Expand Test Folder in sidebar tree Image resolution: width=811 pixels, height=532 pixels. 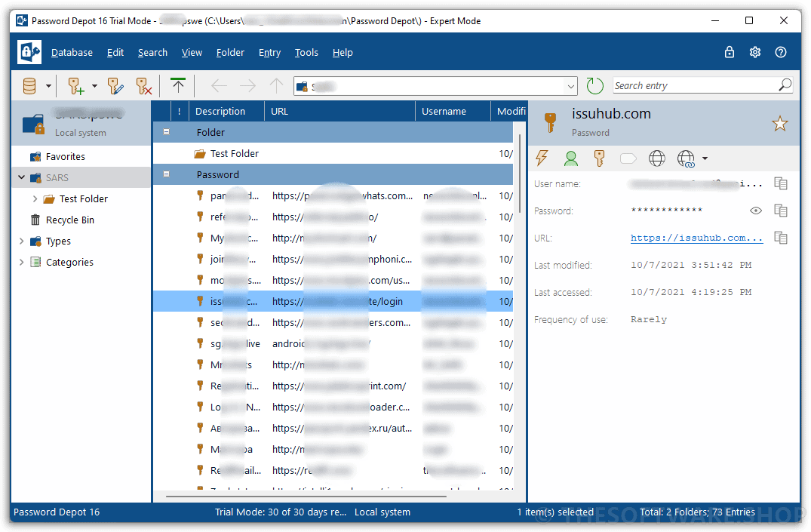[35, 198]
